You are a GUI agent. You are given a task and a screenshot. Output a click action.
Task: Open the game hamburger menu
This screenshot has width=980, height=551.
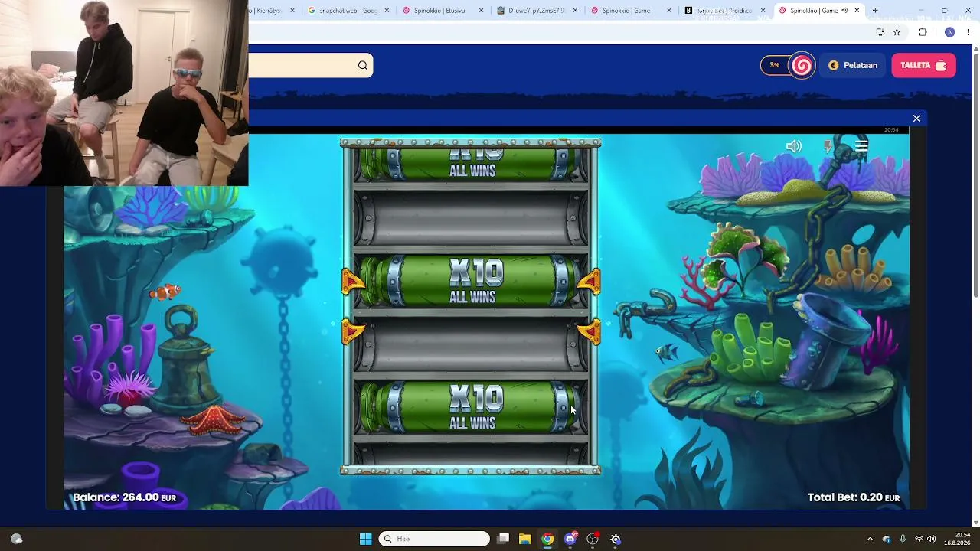(x=861, y=146)
